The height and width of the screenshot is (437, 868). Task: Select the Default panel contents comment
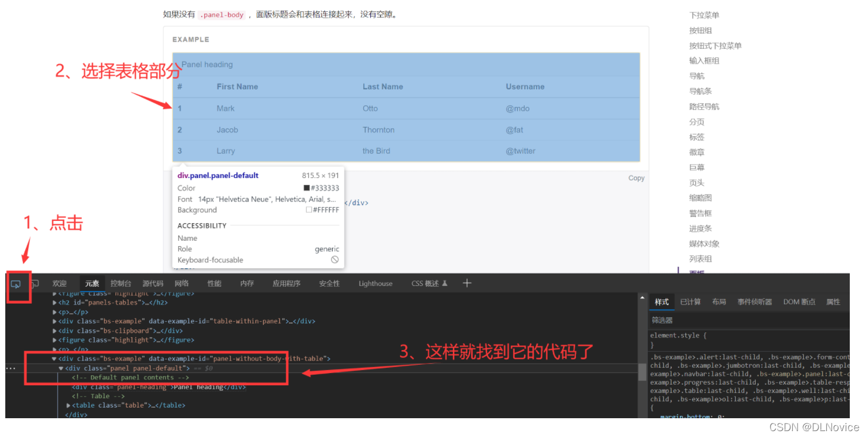pos(130,378)
